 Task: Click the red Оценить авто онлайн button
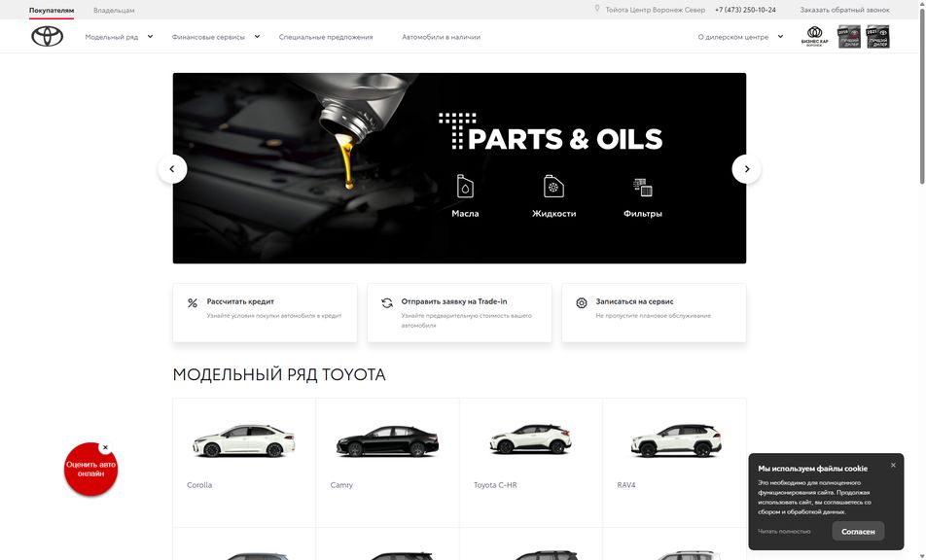pos(91,470)
